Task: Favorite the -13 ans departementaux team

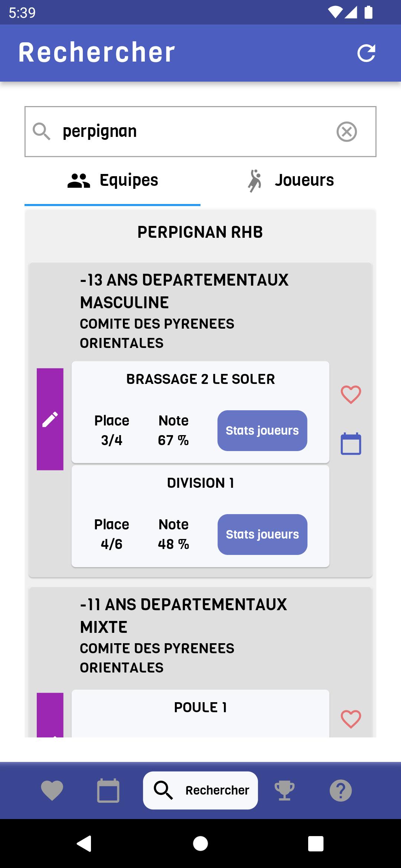Action: (x=351, y=394)
